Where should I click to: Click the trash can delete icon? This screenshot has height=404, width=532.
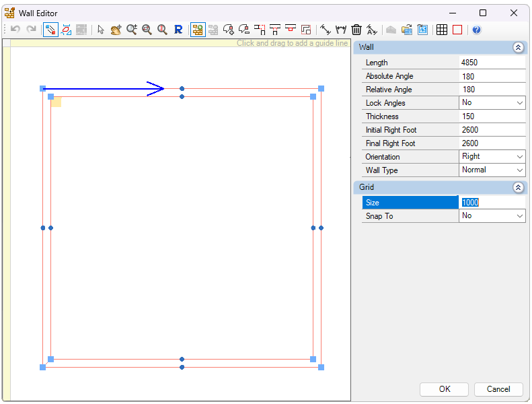tap(356, 30)
